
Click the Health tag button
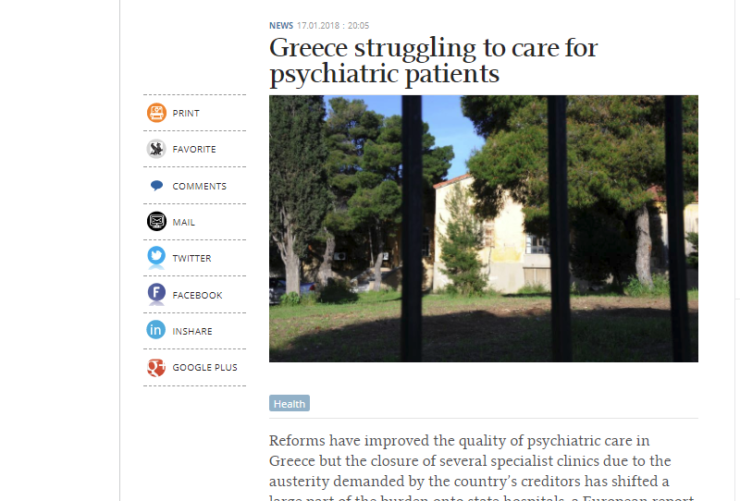289,403
